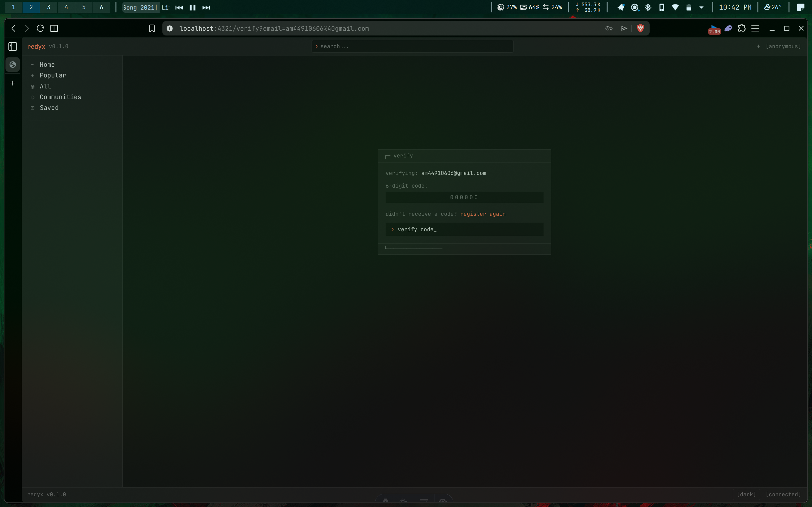The width and height of the screenshot is (812, 507).
Task: Open the split view icon
Action: click(54, 28)
